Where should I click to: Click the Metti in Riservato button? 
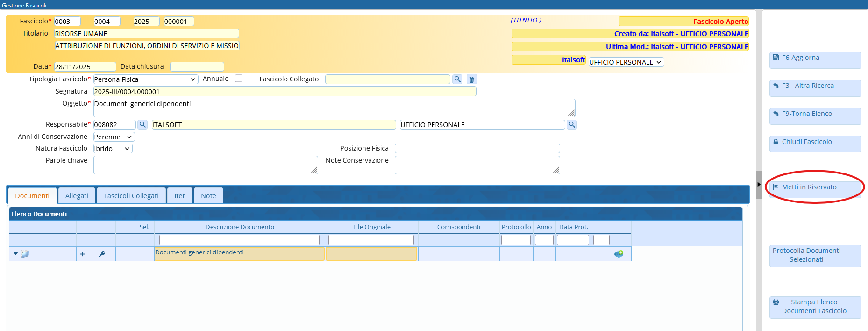point(815,187)
